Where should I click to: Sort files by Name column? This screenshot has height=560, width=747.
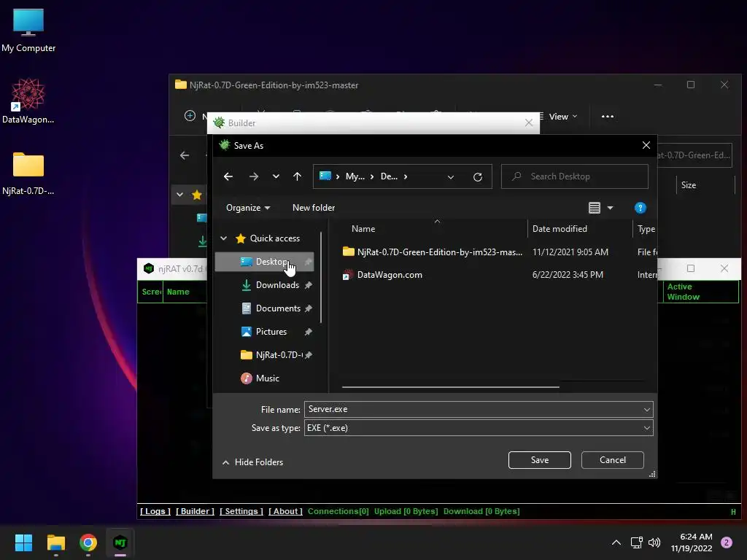click(363, 229)
